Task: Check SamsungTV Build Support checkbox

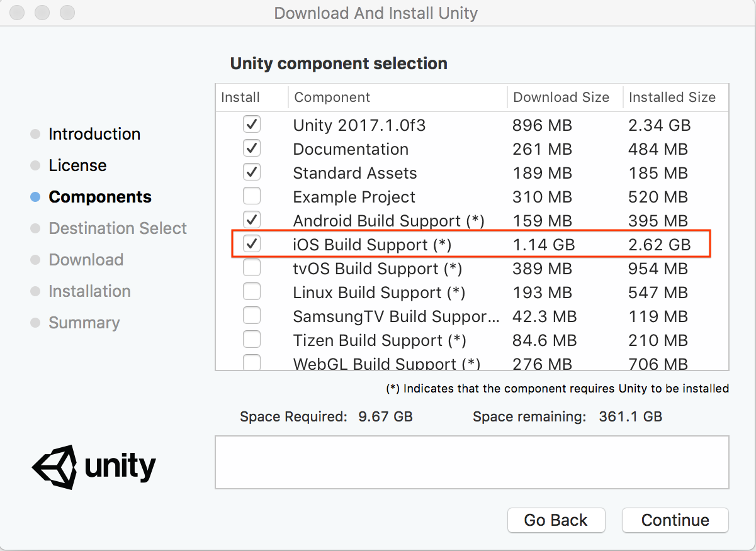Action: [252, 316]
